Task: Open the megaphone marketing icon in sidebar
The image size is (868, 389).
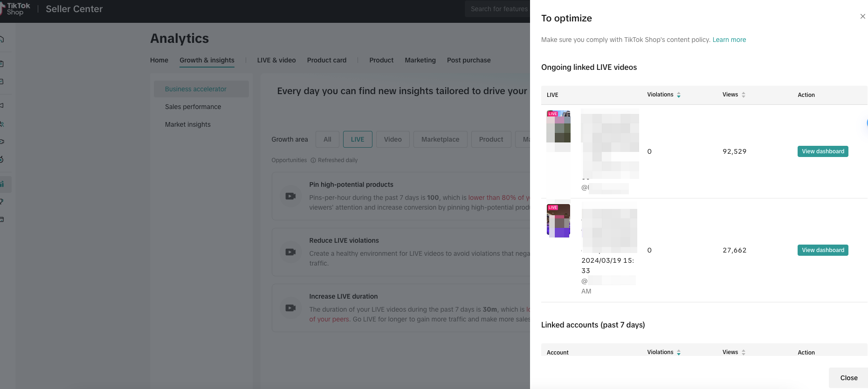Action: point(2,105)
